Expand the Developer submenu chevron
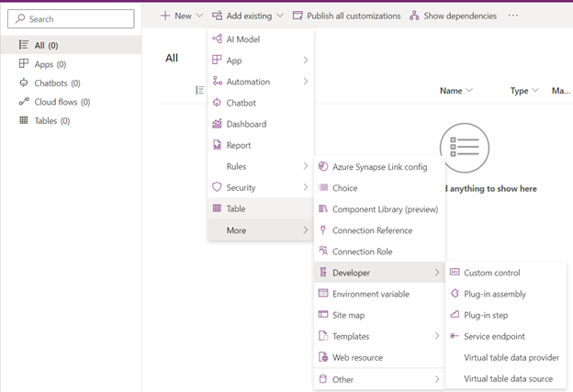 (x=437, y=272)
